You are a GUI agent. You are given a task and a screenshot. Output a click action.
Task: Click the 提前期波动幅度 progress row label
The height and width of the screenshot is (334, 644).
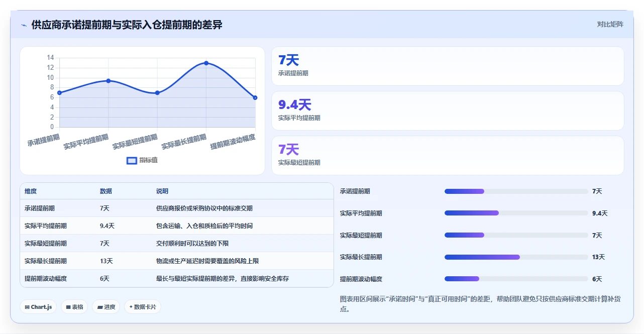[361, 279]
